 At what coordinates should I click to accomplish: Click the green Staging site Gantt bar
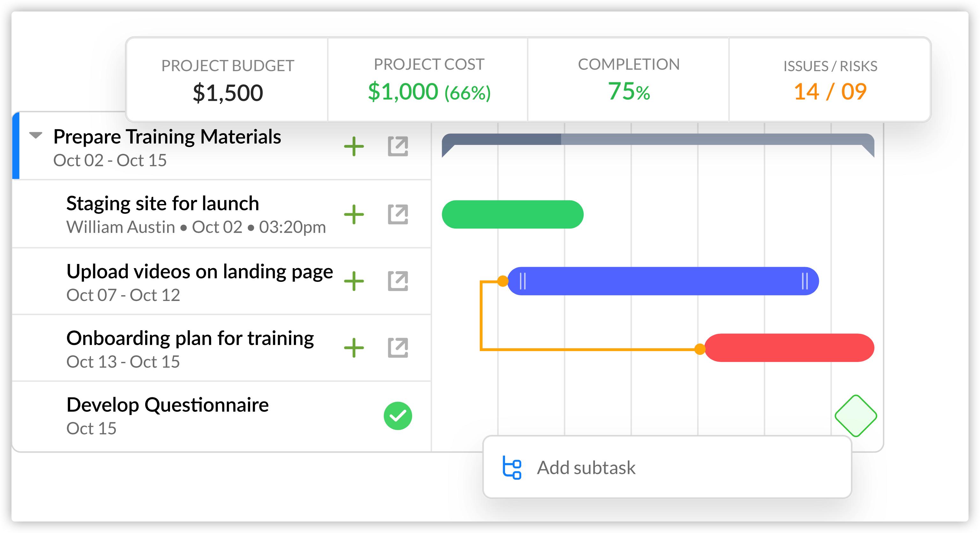[512, 214]
